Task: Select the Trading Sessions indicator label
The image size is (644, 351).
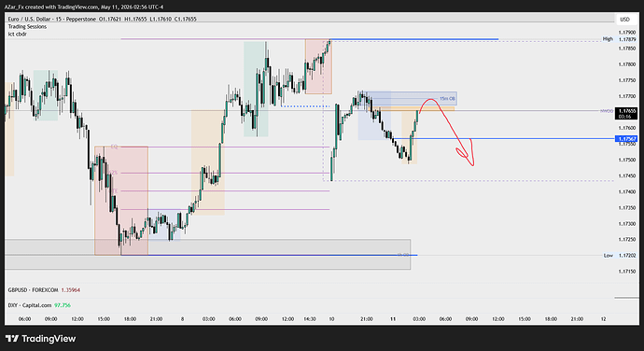Action: pos(27,27)
